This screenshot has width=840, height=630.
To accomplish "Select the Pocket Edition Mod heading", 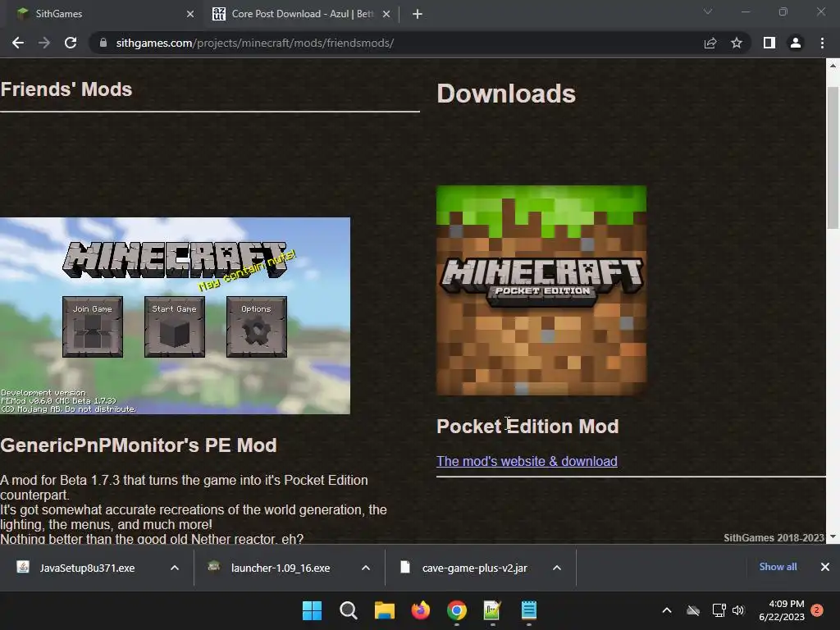I will tap(527, 427).
